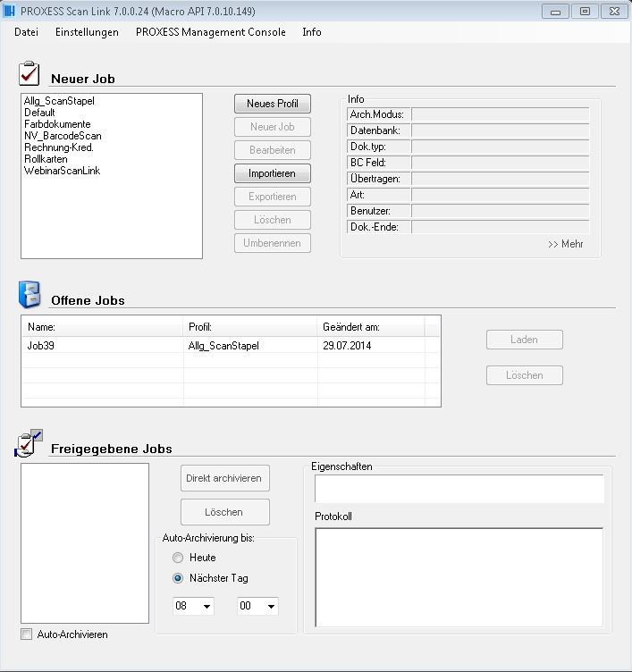Click the Dok.-Ende value field
Viewport: 632px width, 672px height.
[x=501, y=227]
